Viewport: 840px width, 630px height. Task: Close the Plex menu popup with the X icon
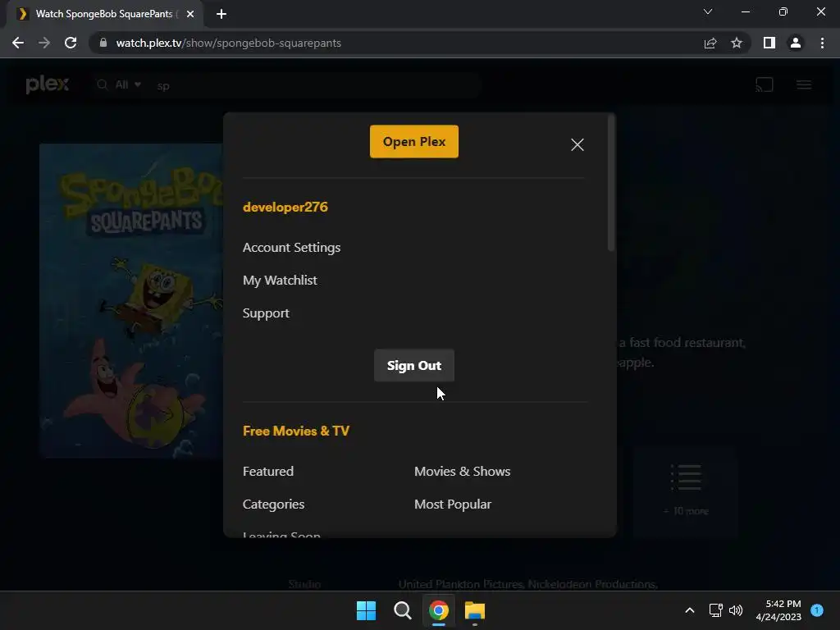[x=577, y=144]
